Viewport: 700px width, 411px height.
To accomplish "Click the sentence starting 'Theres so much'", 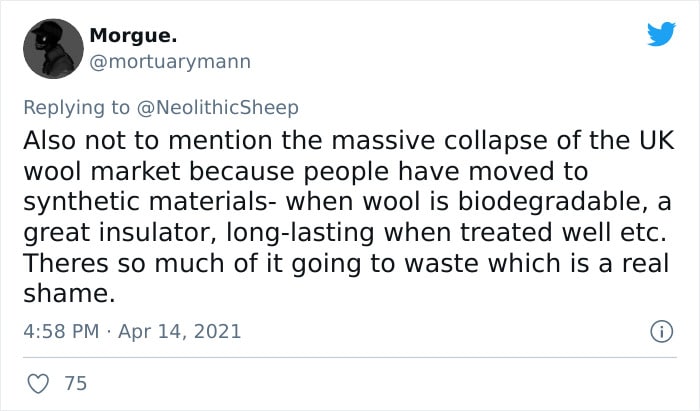I will (346, 278).
